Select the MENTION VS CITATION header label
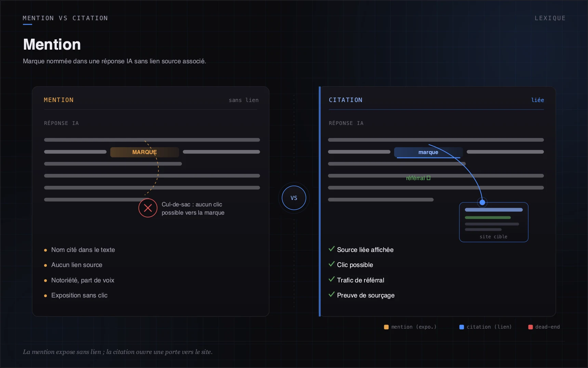Screen dimensions: 588x368 tap(65, 18)
